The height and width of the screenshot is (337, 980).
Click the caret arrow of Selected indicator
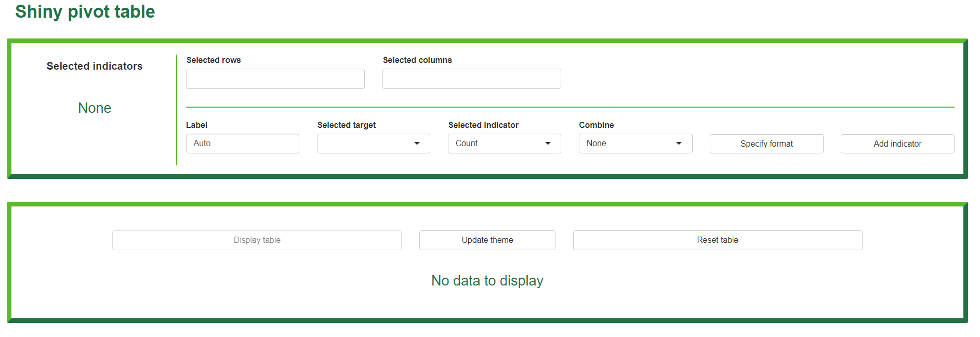coord(548,144)
